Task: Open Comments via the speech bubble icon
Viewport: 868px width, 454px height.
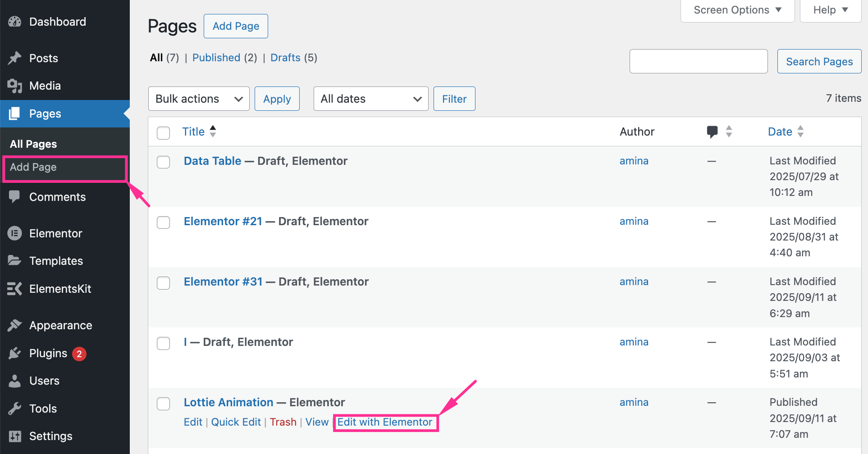Action: click(x=15, y=197)
